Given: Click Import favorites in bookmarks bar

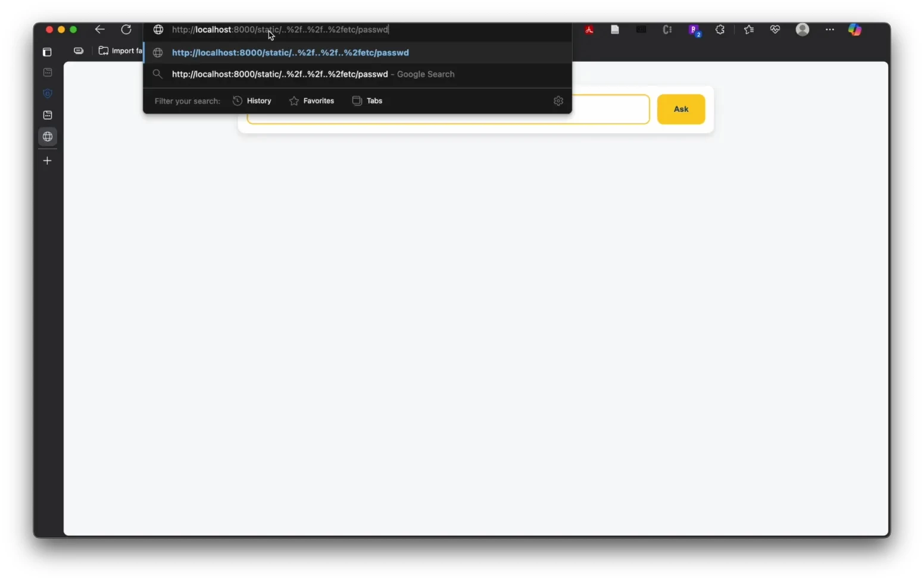Looking at the screenshot, I should (120, 51).
